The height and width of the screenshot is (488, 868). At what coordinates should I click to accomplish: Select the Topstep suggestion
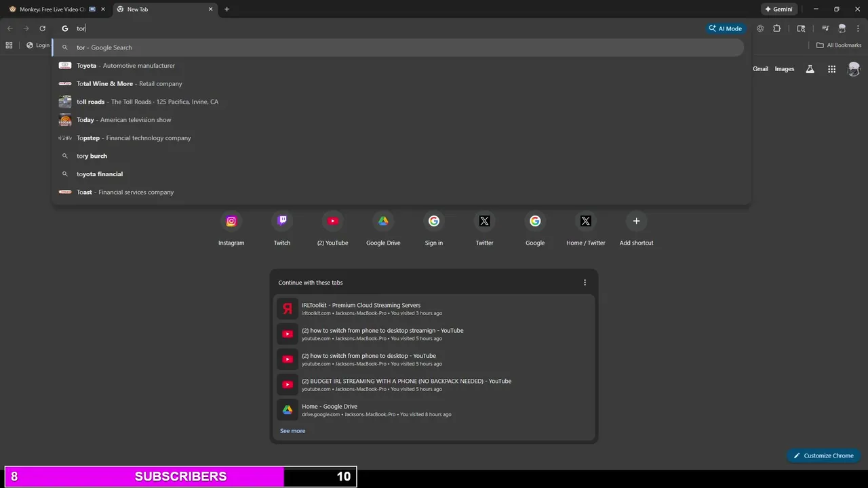tap(398, 138)
